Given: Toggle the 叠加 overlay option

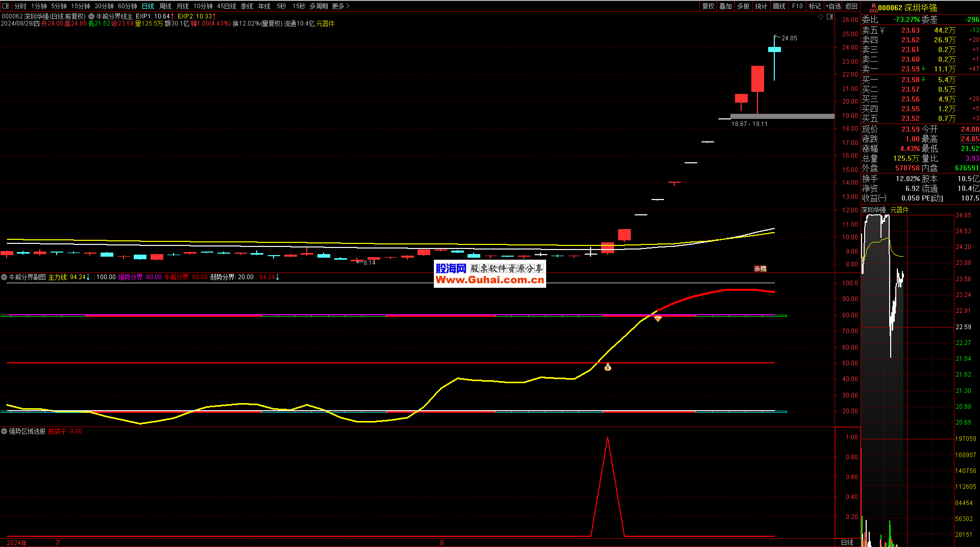Looking at the screenshot, I should tap(725, 6).
